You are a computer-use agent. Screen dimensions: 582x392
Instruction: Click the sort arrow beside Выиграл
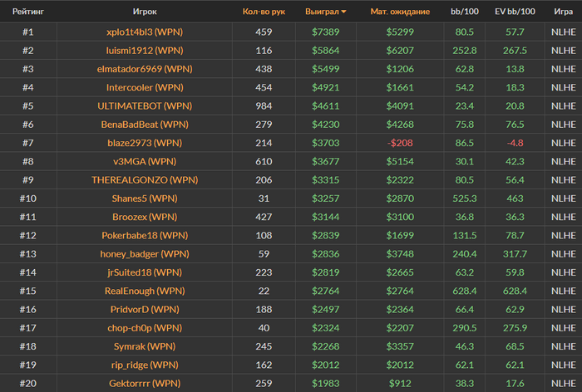pos(344,12)
